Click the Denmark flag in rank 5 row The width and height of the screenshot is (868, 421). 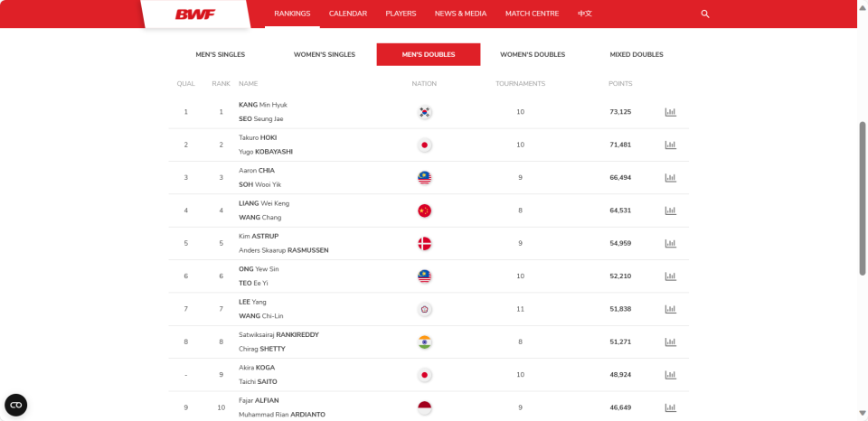(425, 243)
